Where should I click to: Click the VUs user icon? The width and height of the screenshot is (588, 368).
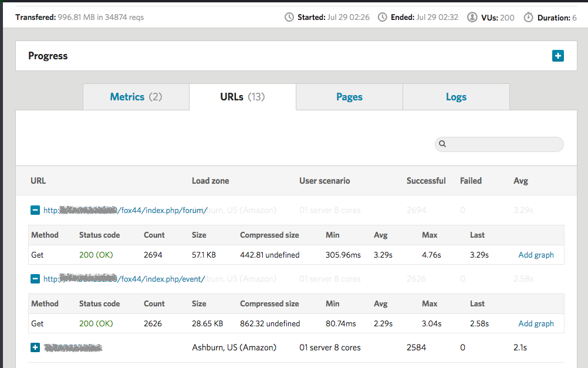click(x=472, y=18)
